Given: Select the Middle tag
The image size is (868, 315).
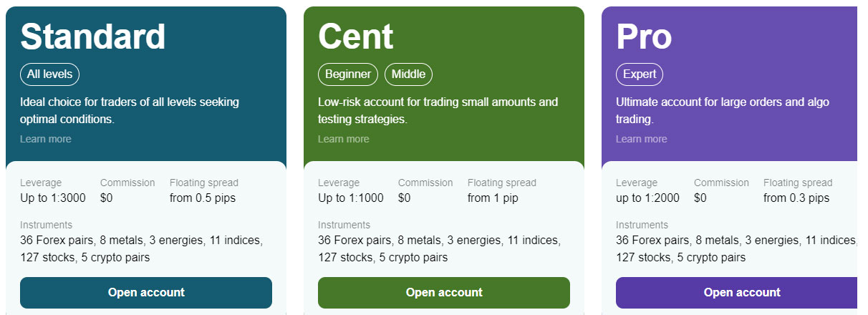Looking at the screenshot, I should pos(409,74).
